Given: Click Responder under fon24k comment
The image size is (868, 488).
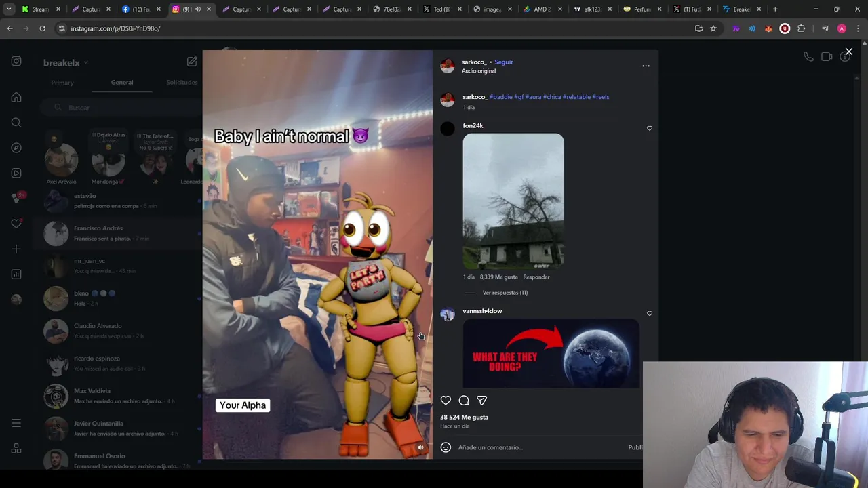Looking at the screenshot, I should [536, 277].
